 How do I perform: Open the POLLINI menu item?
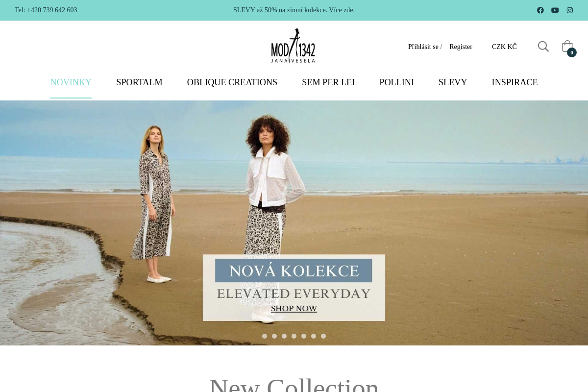(x=396, y=82)
